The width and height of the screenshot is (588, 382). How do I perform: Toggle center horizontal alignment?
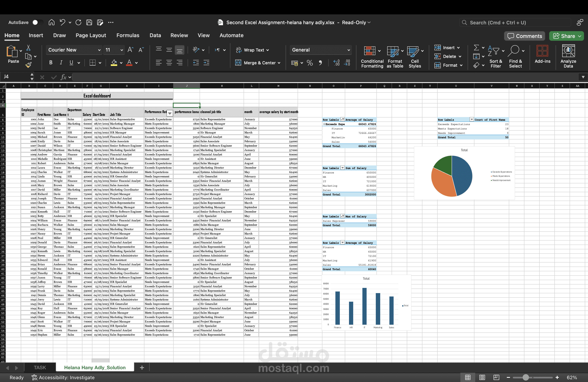coord(169,63)
